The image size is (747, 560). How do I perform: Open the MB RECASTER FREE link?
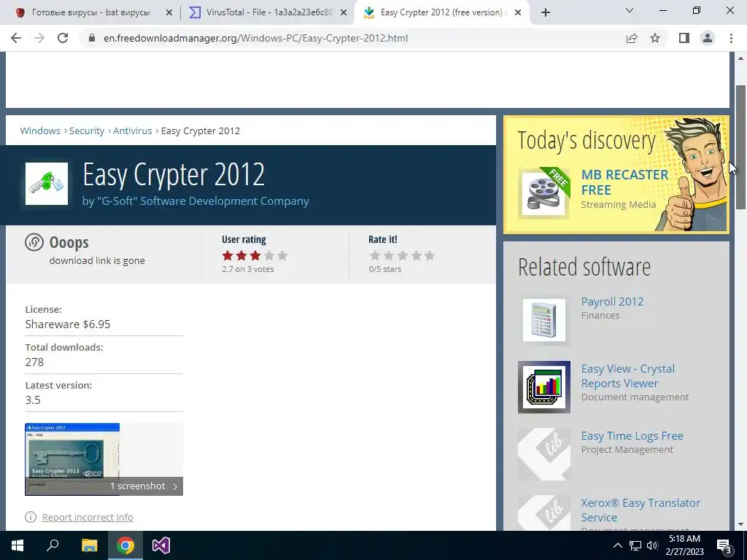point(624,182)
